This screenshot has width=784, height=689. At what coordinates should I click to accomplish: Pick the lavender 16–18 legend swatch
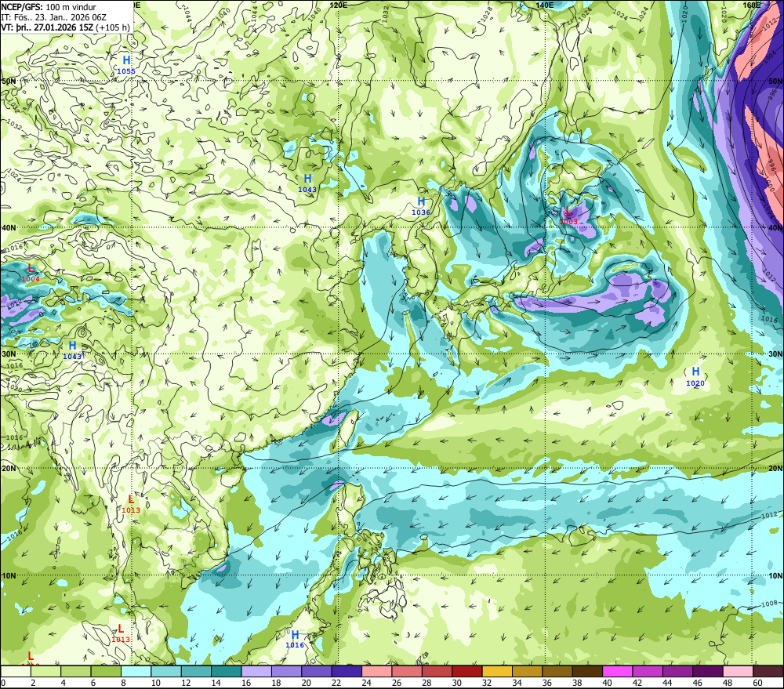pyautogui.click(x=256, y=671)
